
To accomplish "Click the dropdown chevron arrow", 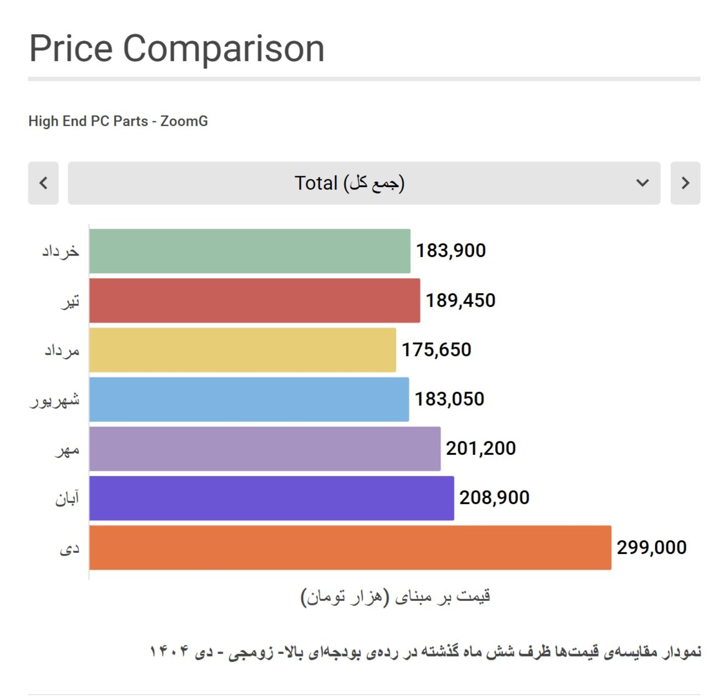I will [642, 184].
